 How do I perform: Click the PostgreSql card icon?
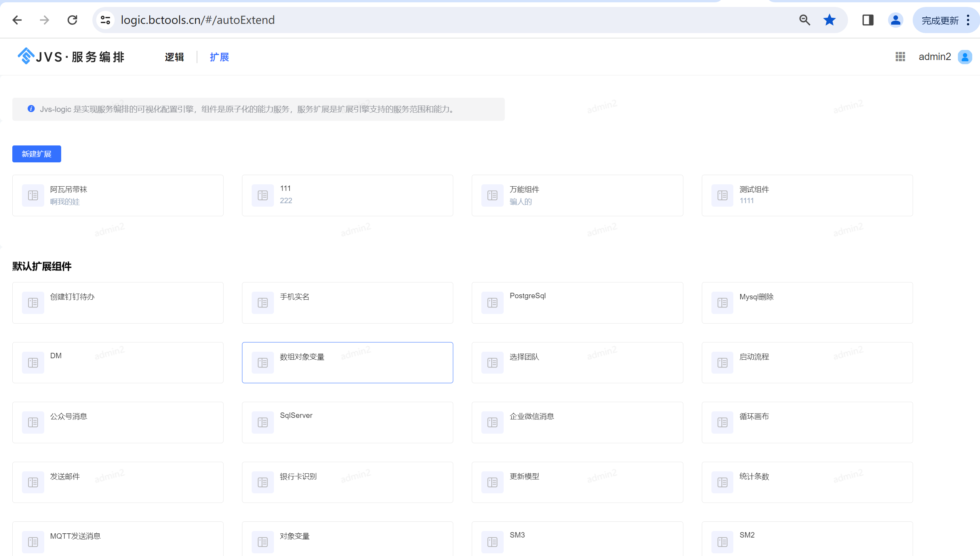(x=492, y=303)
